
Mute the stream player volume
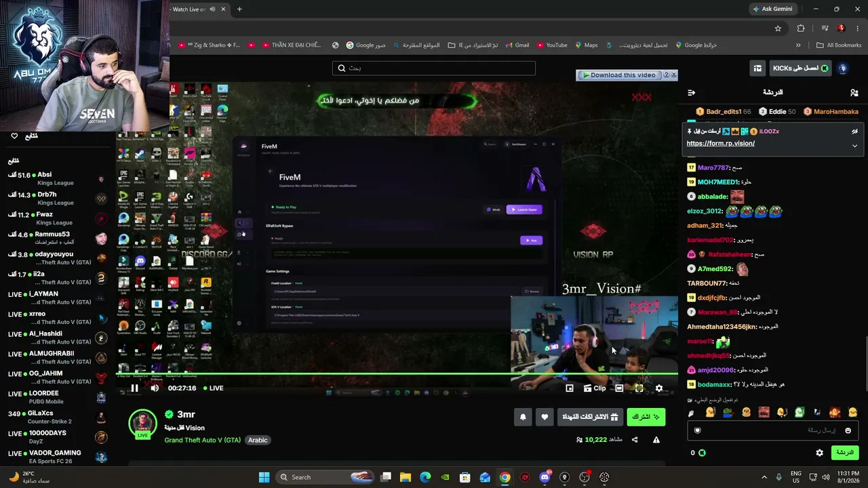[x=155, y=388]
